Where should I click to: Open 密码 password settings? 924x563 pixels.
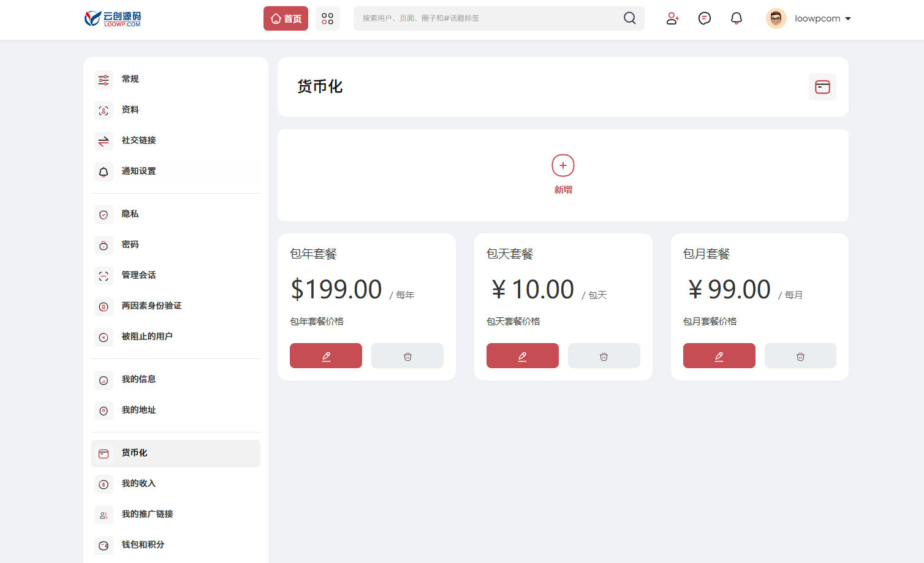176,245
